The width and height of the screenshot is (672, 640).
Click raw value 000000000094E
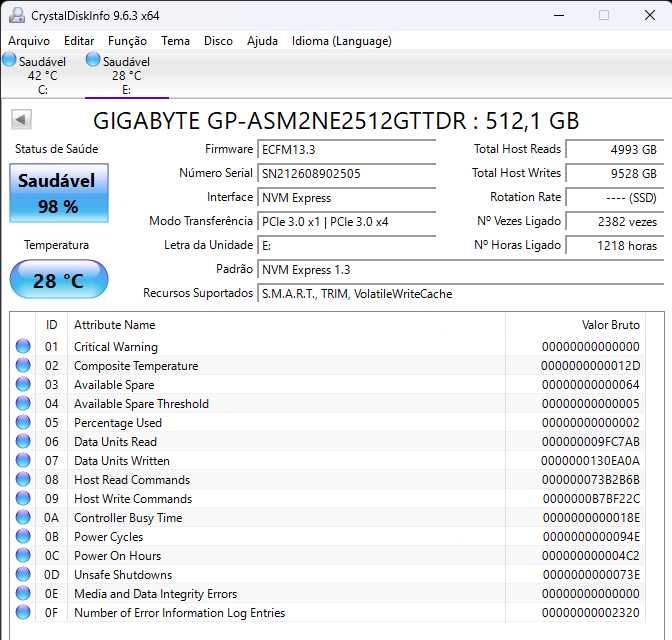(591, 537)
